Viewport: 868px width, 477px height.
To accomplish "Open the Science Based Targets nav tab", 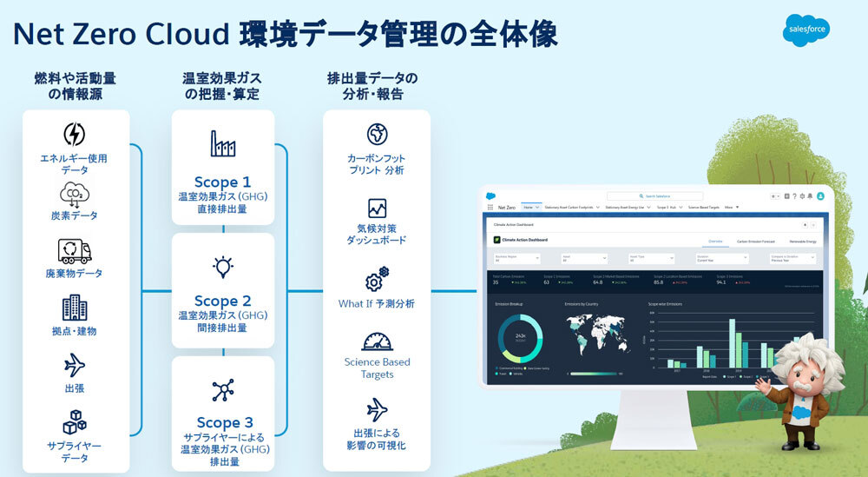I will (x=704, y=207).
